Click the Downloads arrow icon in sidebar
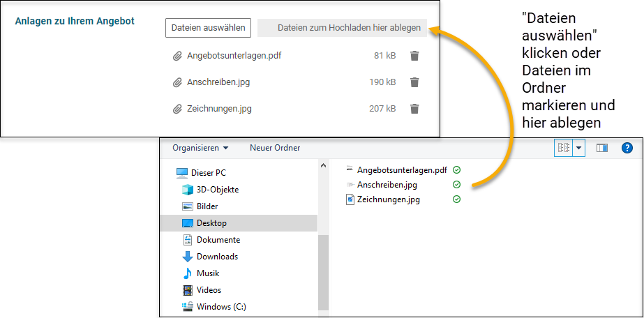 pyautogui.click(x=187, y=257)
